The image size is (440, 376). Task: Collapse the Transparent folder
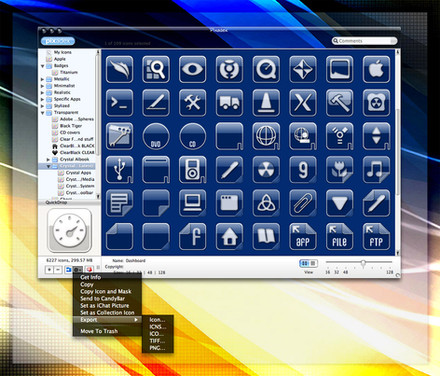tap(42, 113)
